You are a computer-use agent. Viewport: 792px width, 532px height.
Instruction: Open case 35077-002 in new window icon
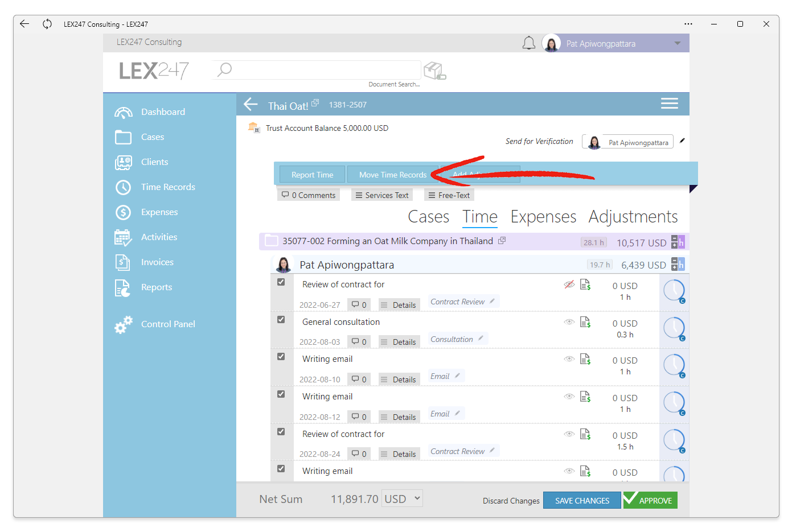point(502,241)
